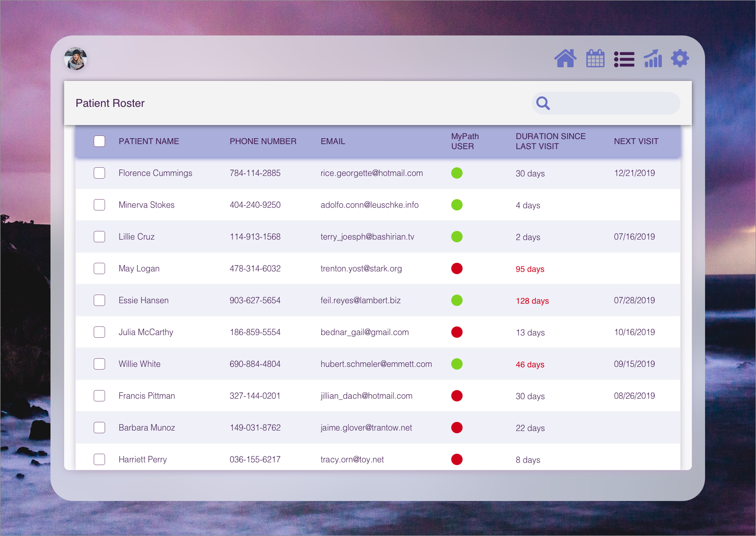Click the PHONE NUMBER column header
756x536 pixels.
(263, 141)
